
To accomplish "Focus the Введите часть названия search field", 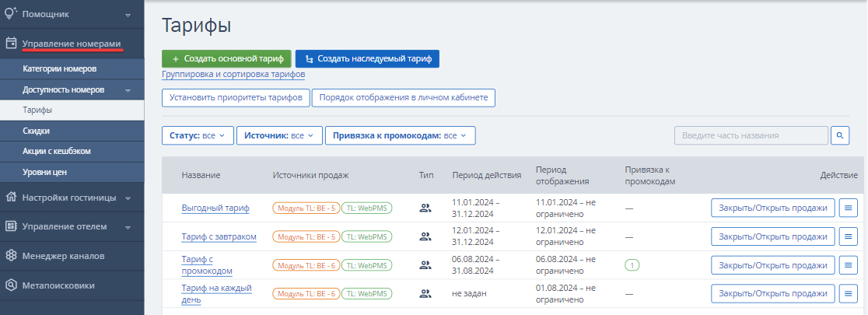I will point(751,135).
